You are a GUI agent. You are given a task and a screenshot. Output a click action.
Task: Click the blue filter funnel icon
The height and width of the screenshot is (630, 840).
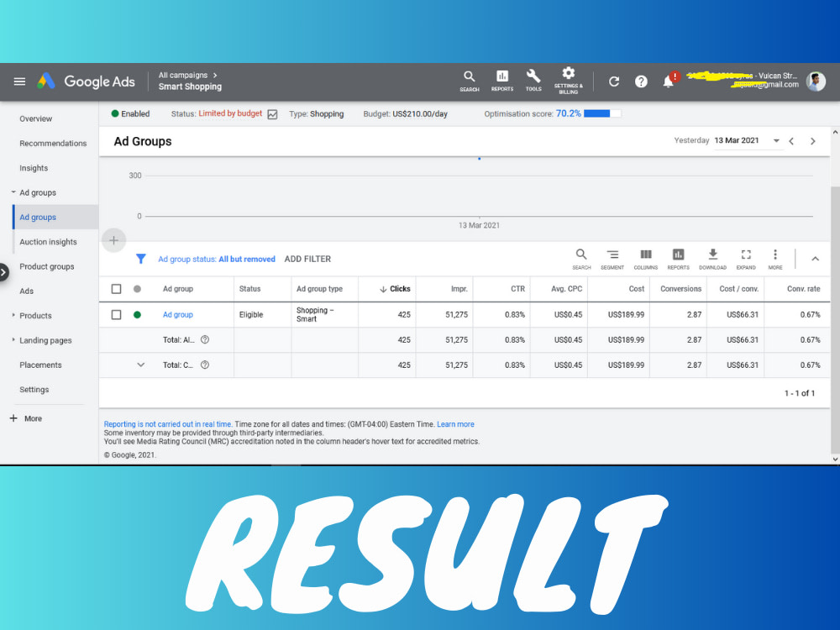141,259
